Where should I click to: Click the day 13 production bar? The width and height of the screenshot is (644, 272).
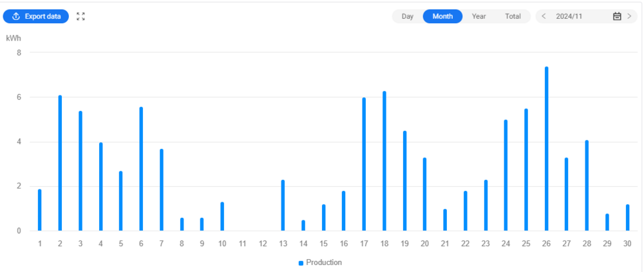[283, 205]
